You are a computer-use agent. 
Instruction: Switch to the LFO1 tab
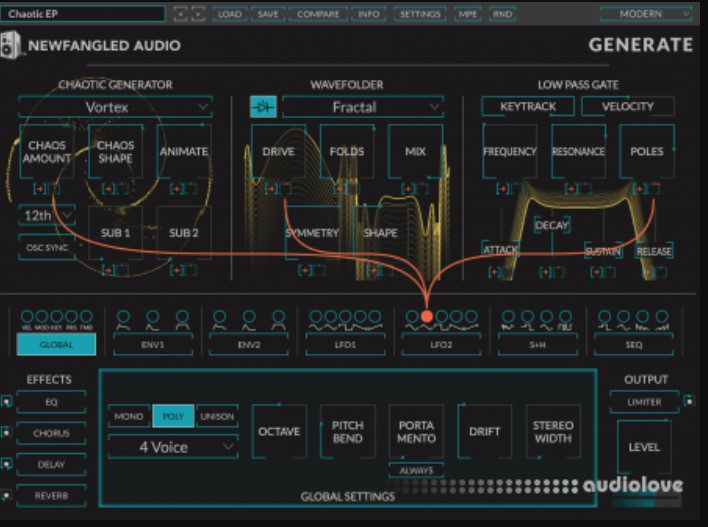pyautogui.click(x=345, y=345)
